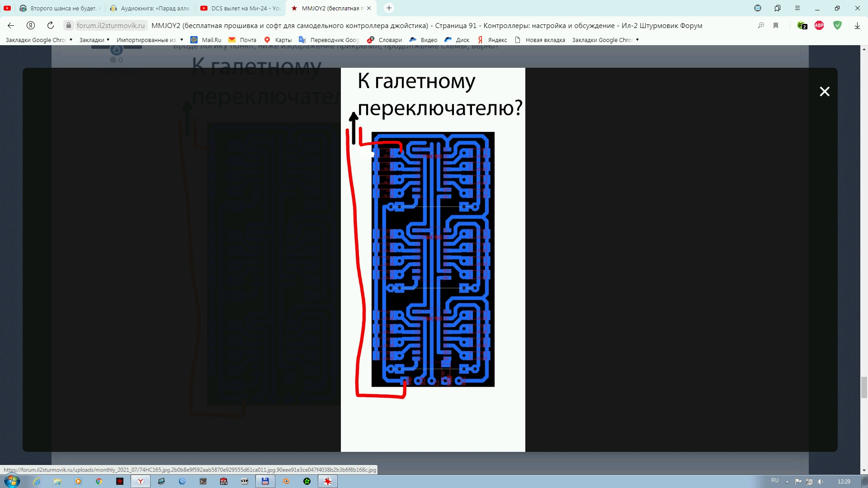
Task: Switch to the 'Аудиокнига: Парад алле' tab
Action: [150, 8]
